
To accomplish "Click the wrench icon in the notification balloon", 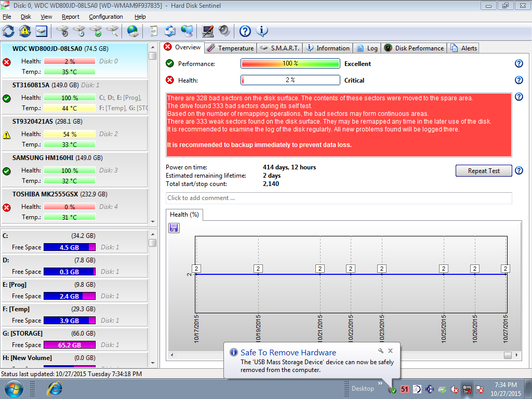I will [380, 351].
